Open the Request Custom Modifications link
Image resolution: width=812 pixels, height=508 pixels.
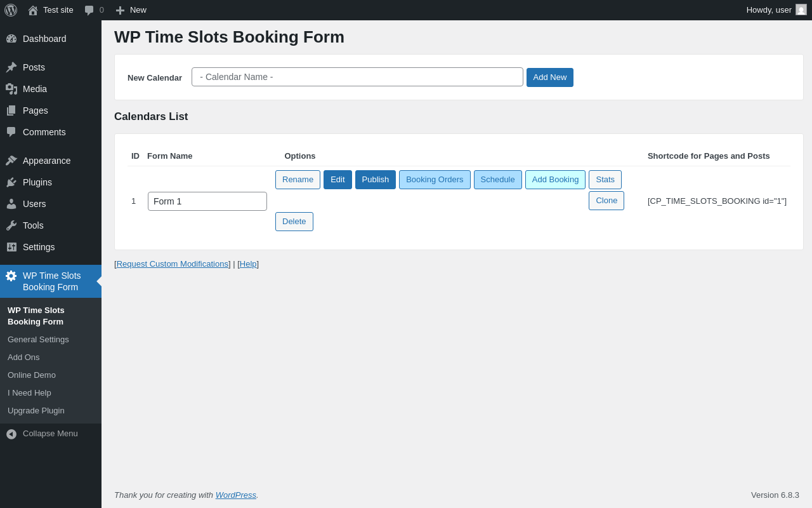173,264
